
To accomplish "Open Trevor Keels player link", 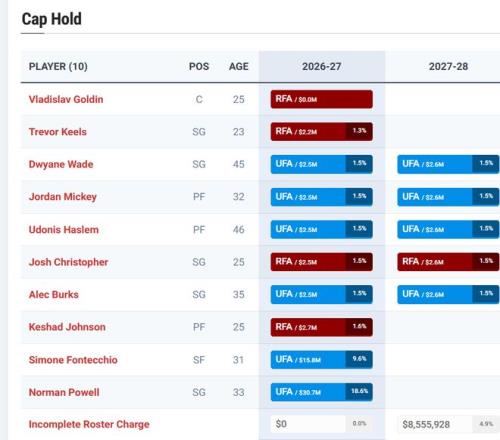I will point(58,132).
